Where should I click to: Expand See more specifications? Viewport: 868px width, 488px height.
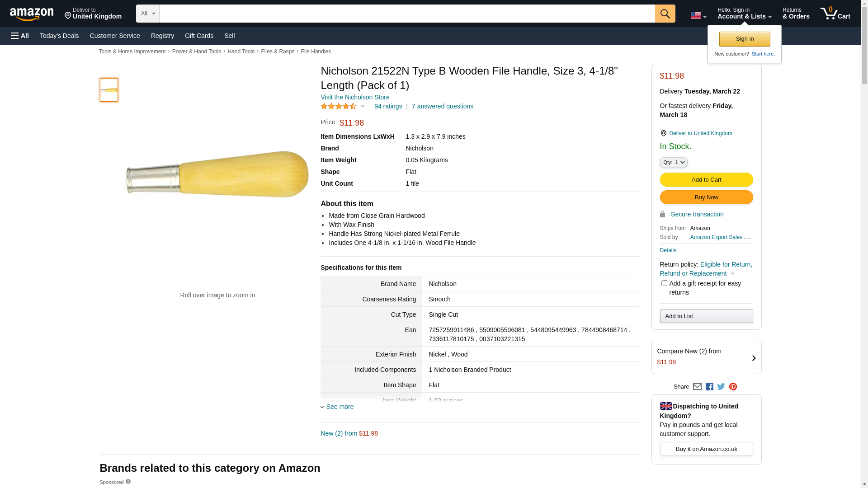340,407
